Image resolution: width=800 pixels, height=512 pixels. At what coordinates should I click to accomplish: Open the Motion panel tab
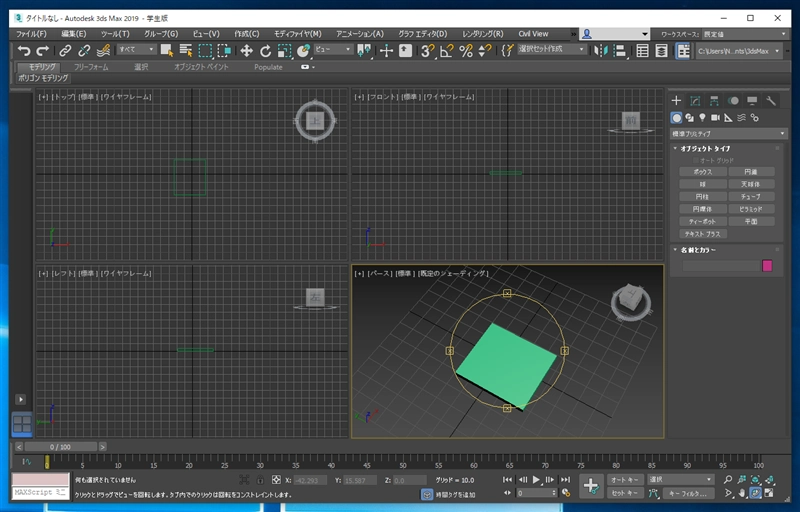coord(733,100)
